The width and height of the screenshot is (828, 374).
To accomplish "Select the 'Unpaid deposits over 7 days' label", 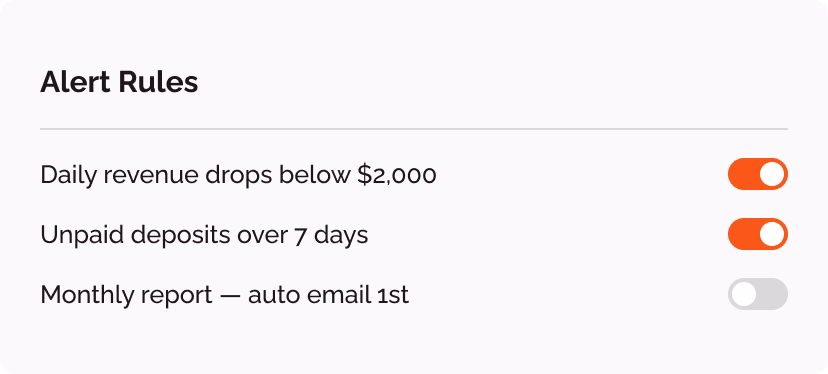I will point(204,235).
